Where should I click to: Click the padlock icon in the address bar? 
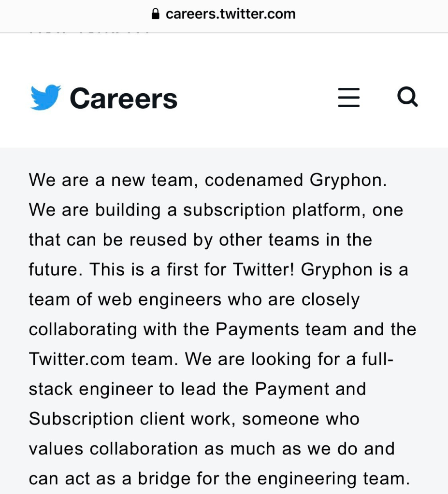click(155, 14)
